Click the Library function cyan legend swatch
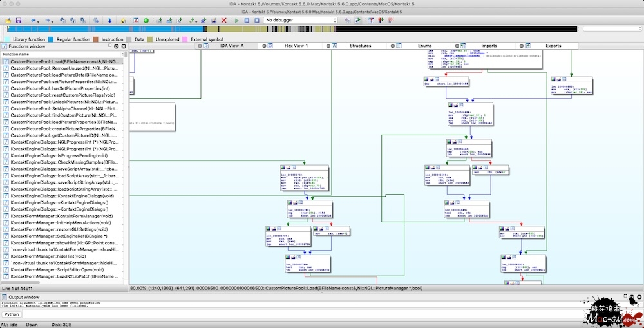This screenshot has width=644, height=328. point(7,39)
